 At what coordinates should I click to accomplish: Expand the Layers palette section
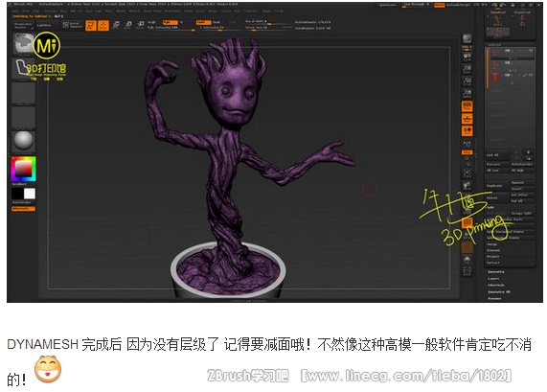point(493,279)
